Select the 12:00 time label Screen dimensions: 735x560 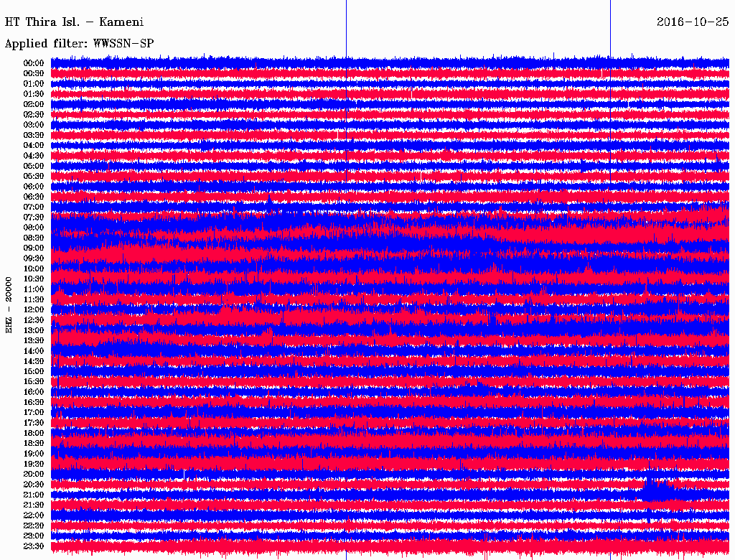[34, 309]
